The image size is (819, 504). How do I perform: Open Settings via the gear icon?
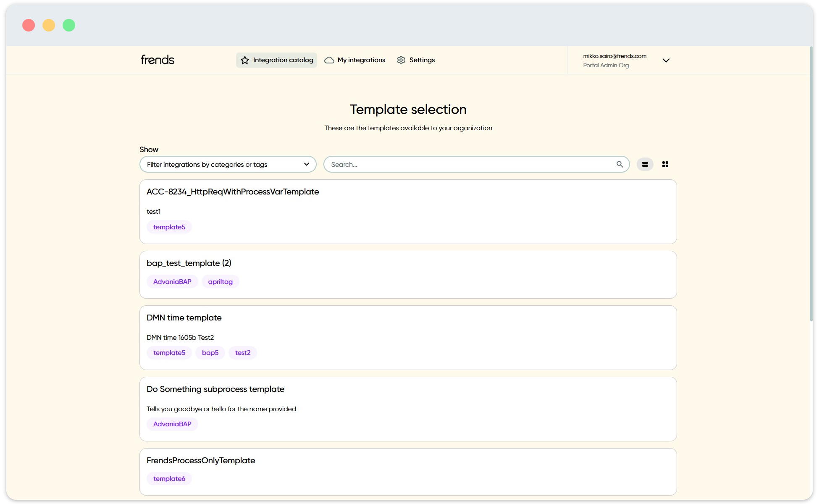[401, 60]
